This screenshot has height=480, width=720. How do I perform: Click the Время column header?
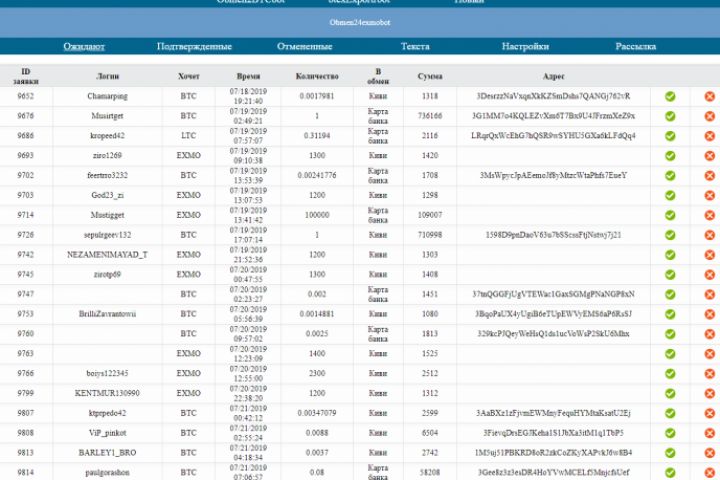[248, 76]
